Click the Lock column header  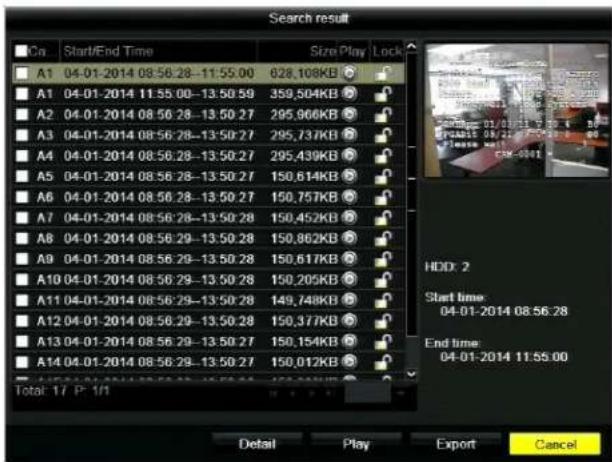387,51
